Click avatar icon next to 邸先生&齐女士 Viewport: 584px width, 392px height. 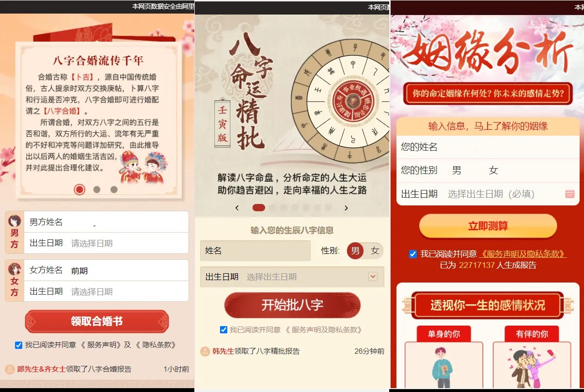[10, 369]
